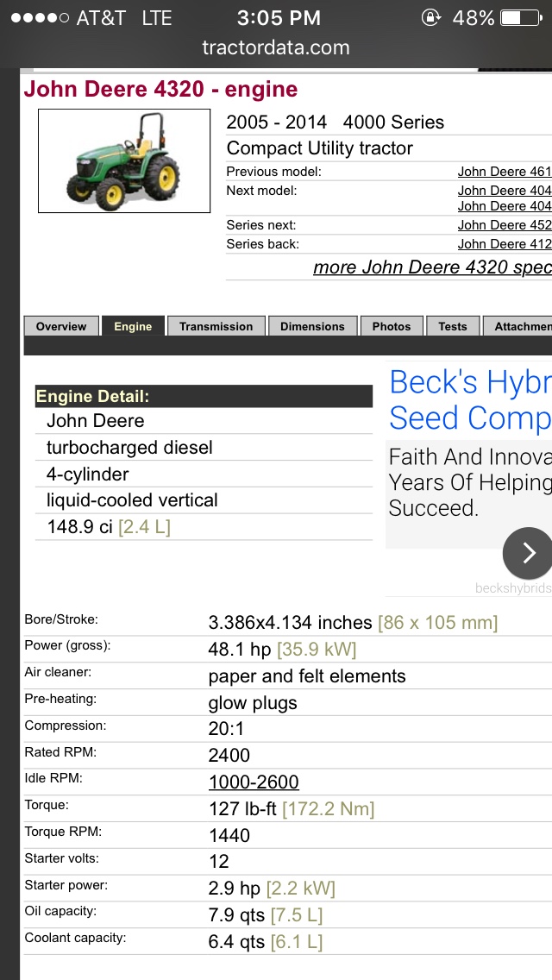Tap the beckshybrids ad caption

(x=513, y=588)
